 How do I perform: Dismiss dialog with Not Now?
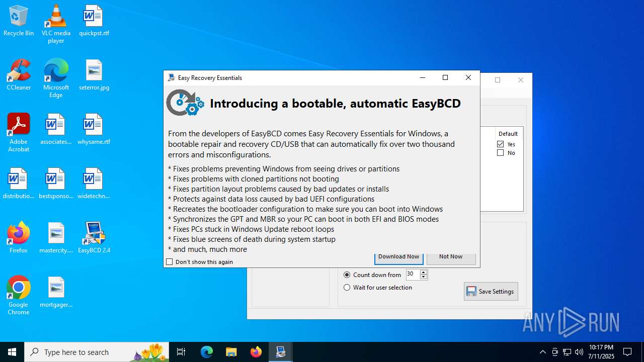(x=451, y=257)
